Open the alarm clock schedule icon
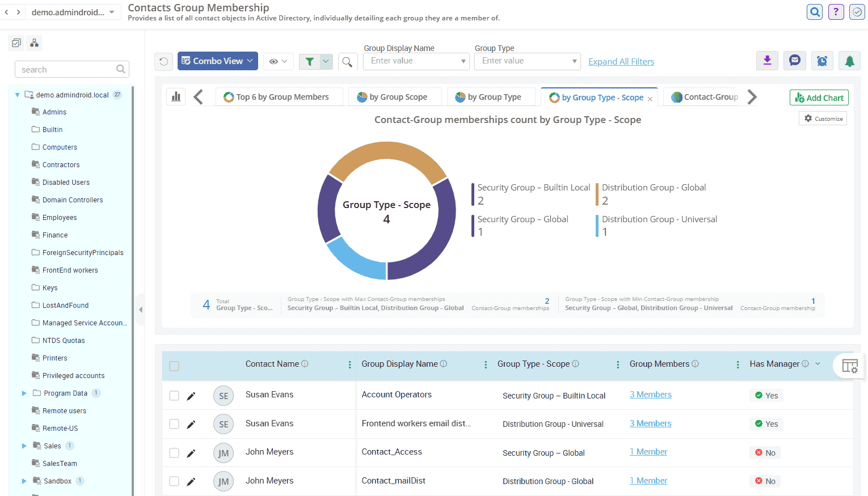Viewport: 868px width, 496px height. (x=822, y=61)
